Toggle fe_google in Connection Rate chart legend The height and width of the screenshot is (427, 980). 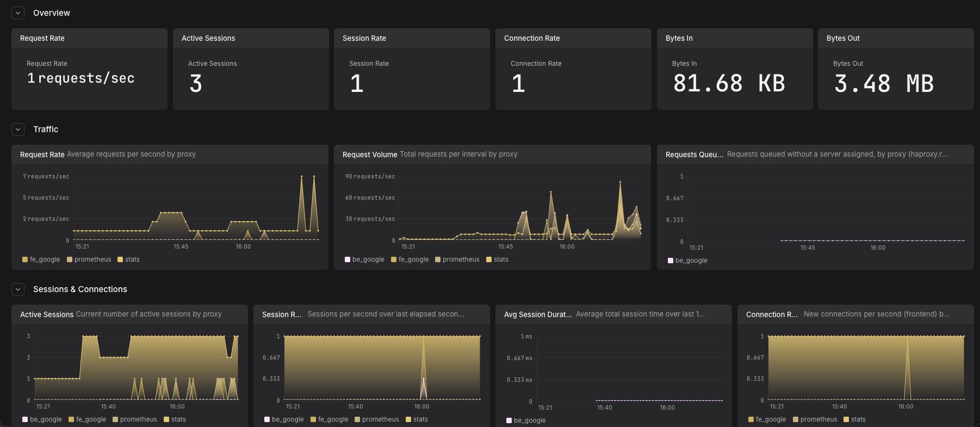point(767,419)
